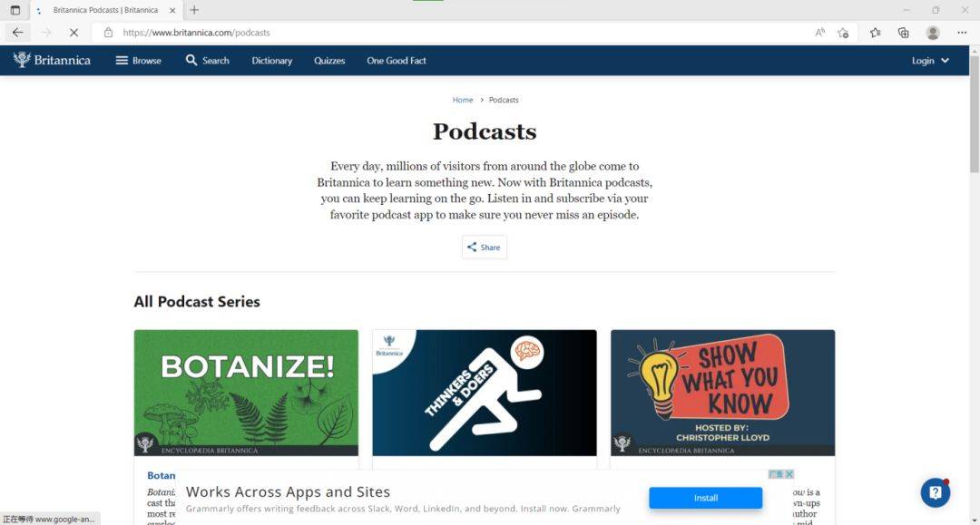Screen dimensions: 980x525
Task: Open Read Aloud in the address bar
Action: 820,33
